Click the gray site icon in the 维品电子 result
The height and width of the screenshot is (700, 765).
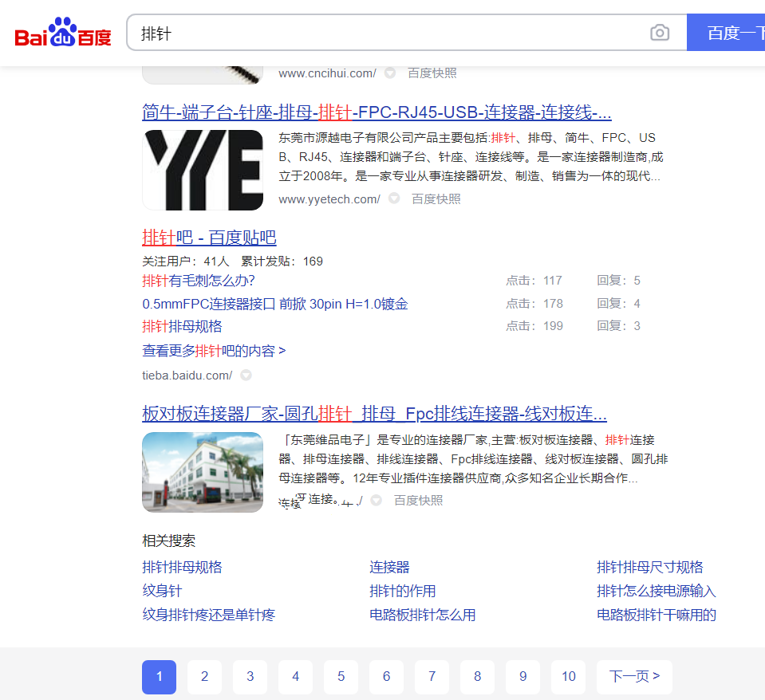375,500
